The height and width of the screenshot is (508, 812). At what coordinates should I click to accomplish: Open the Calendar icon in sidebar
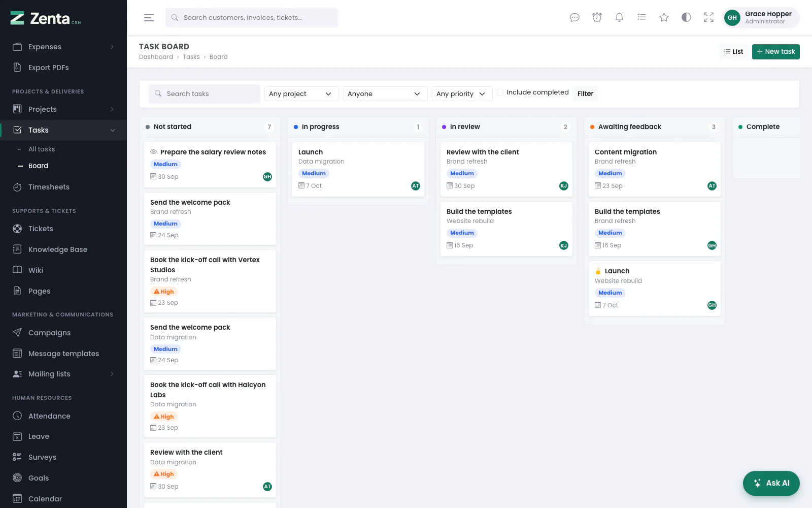point(17,499)
